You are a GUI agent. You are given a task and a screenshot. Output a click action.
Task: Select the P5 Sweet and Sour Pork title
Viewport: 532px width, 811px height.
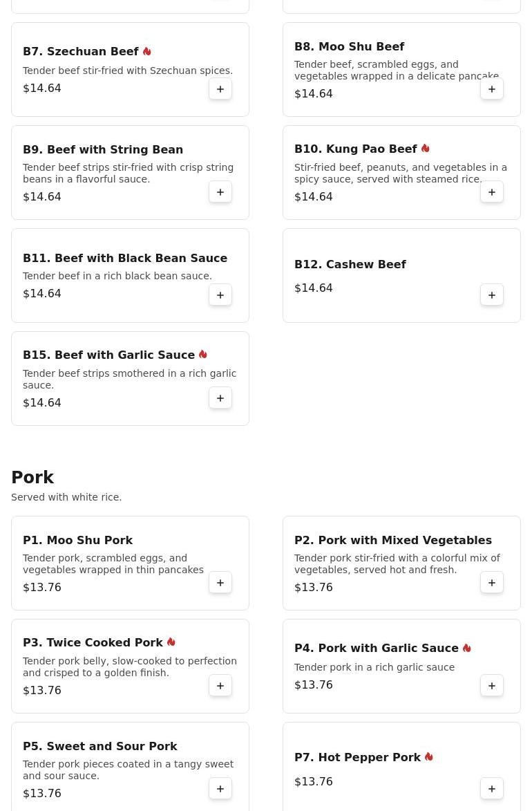(99, 746)
